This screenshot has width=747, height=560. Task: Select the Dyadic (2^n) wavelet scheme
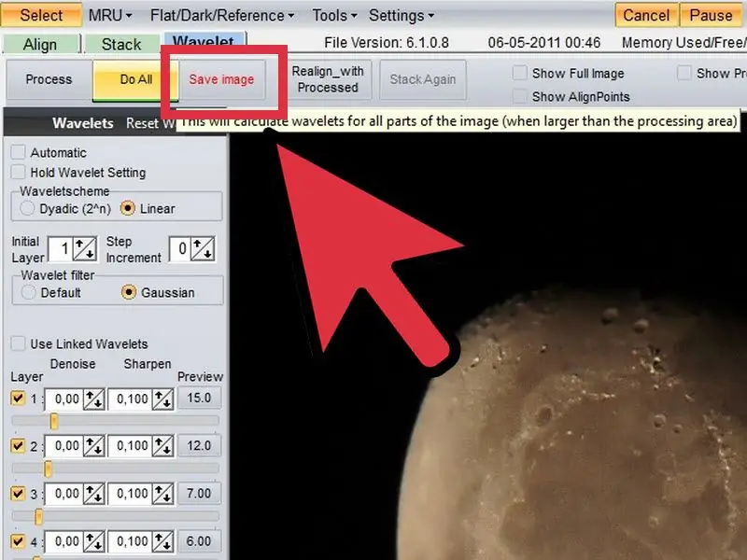[x=28, y=208]
